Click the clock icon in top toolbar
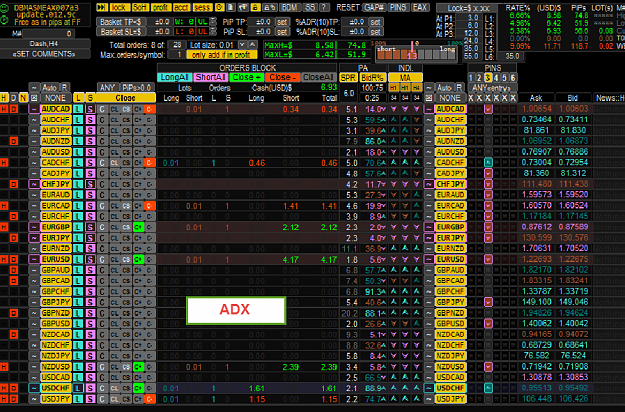The height and width of the screenshot is (412, 625). point(220,7)
